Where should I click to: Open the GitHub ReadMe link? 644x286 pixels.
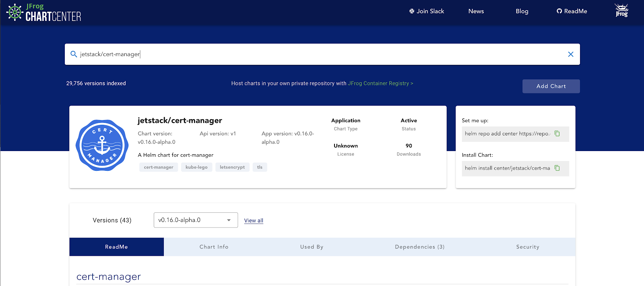572,11
